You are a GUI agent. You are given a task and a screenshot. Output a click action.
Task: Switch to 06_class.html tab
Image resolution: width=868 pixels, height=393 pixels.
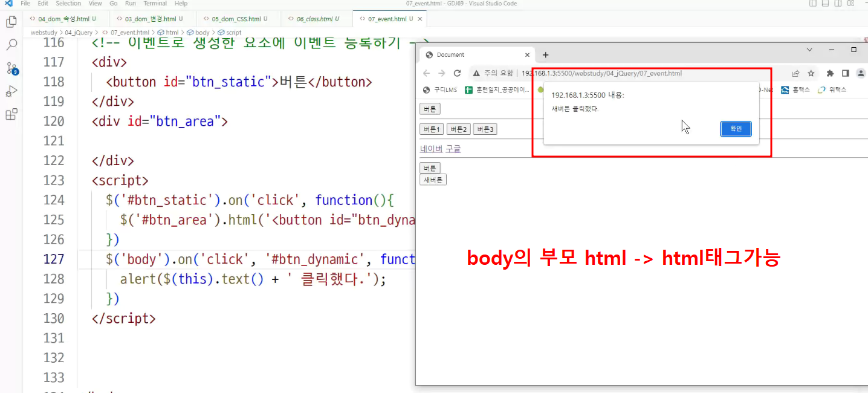(x=316, y=19)
